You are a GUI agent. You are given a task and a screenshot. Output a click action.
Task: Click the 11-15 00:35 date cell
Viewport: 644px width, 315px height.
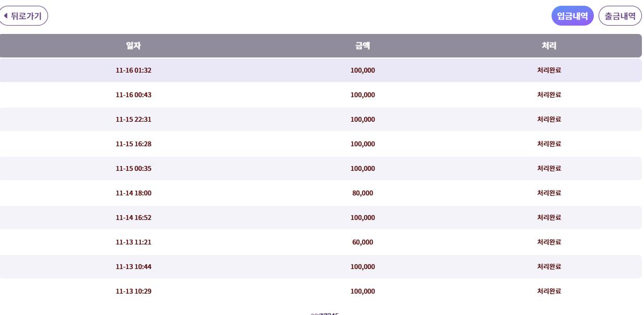[x=133, y=169]
